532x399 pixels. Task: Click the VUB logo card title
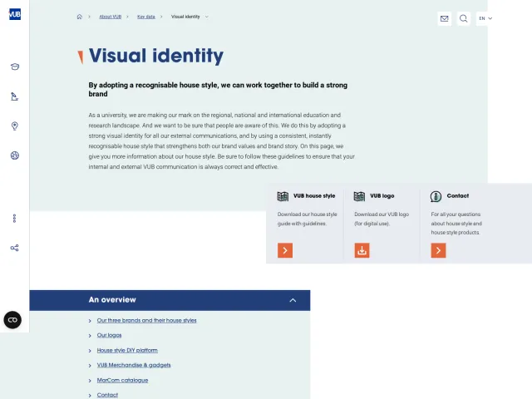click(x=382, y=196)
